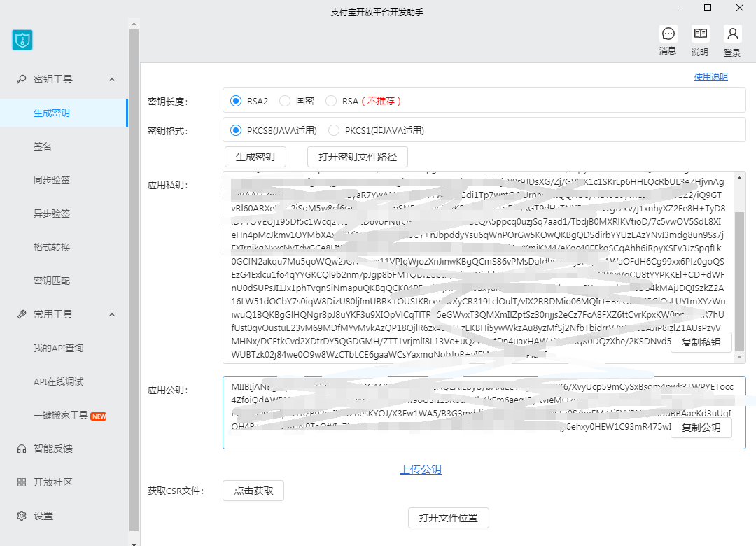Click the 上传公钥 link
The image size is (756, 546).
coord(421,469)
